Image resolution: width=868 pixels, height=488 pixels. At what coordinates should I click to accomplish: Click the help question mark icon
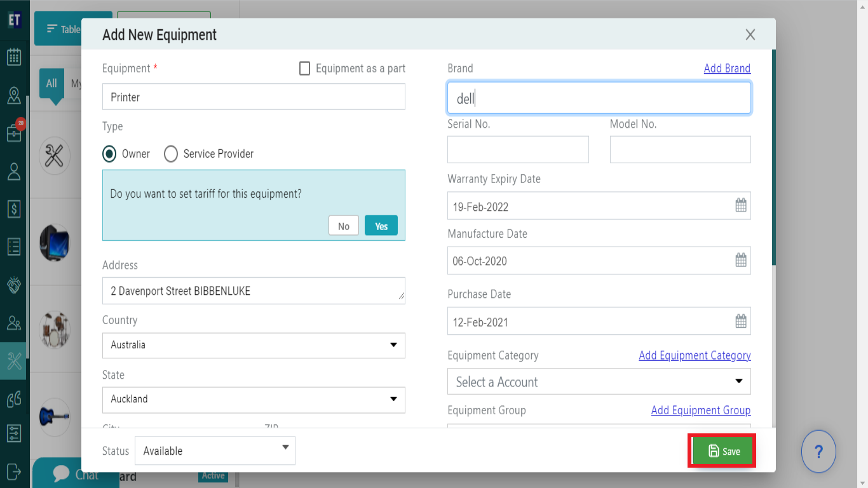click(x=818, y=452)
